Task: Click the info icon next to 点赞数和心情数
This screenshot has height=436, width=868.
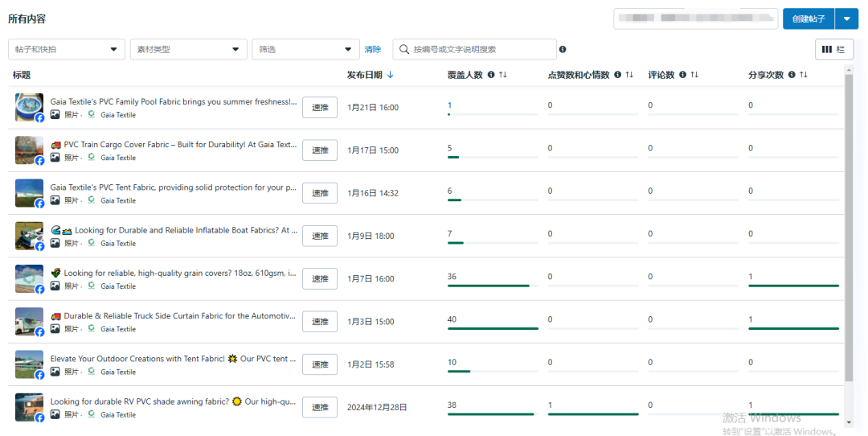Action: click(x=617, y=75)
